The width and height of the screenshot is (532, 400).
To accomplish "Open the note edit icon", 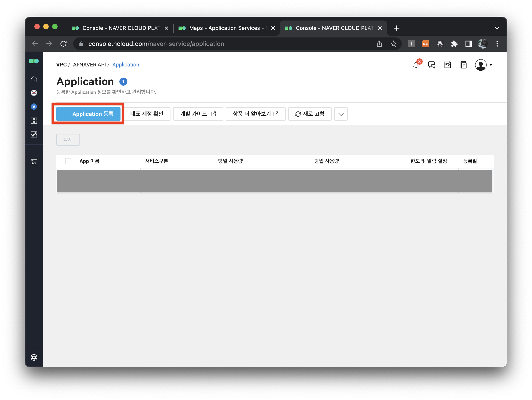I will pos(448,65).
